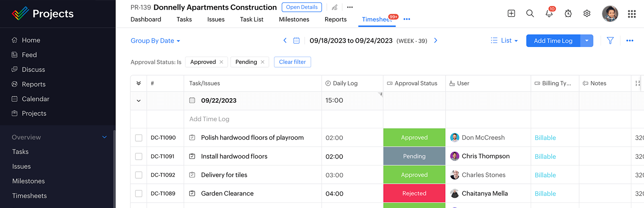Open the Group By Date dropdown

155,41
